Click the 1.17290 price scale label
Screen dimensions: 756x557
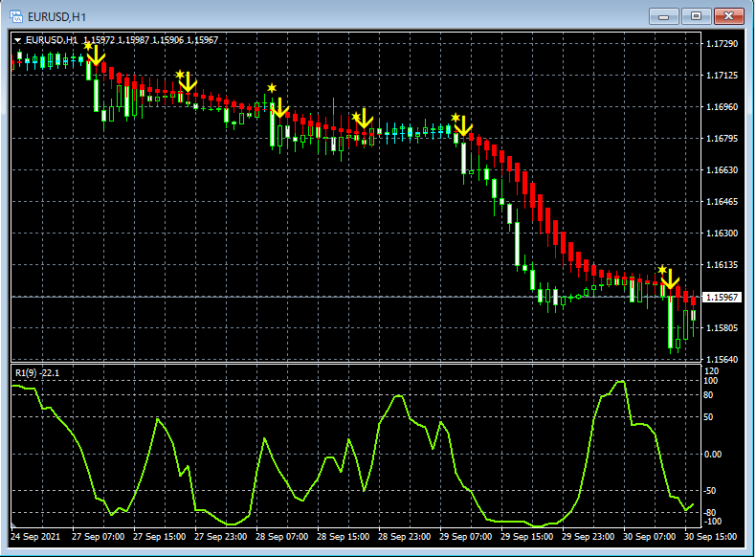pyautogui.click(x=722, y=44)
